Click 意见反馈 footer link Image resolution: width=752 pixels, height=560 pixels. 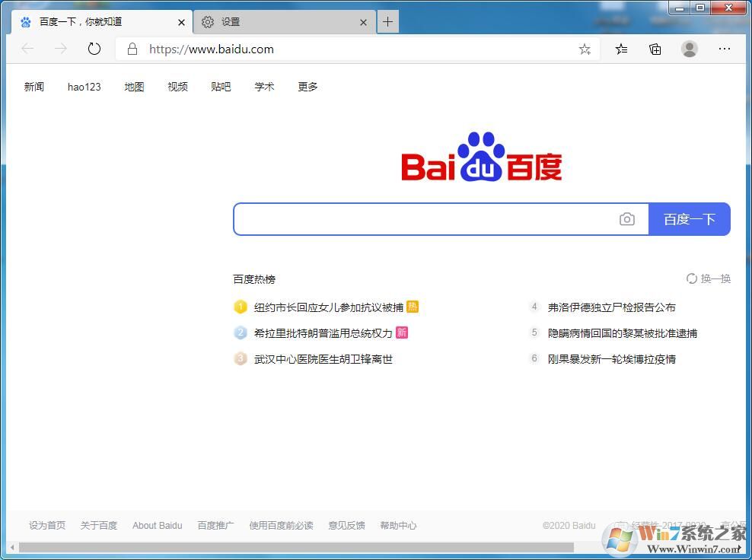(x=346, y=526)
